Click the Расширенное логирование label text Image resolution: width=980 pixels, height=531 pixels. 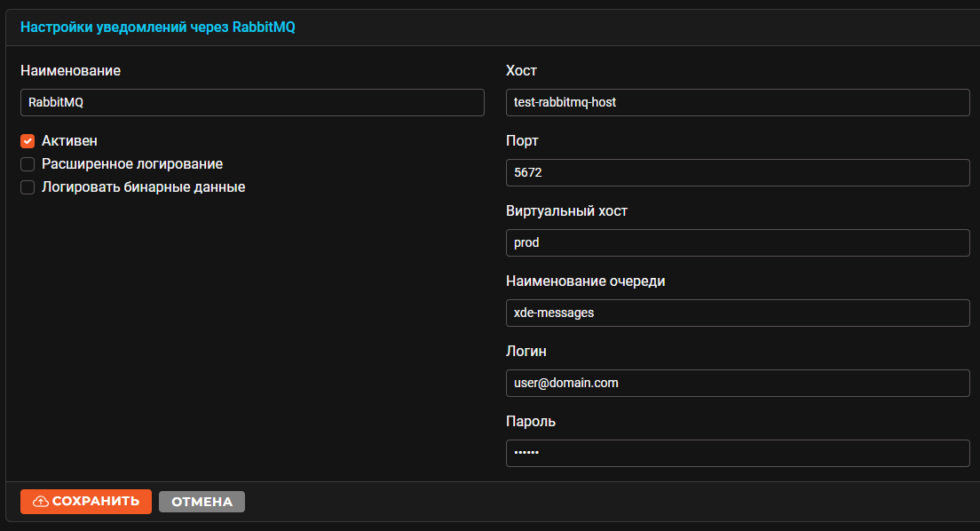point(132,164)
